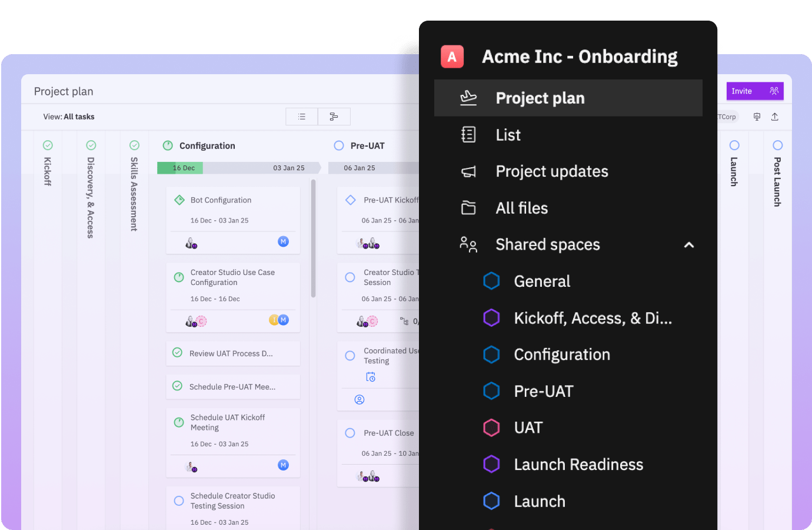Toggle Skills Assessment phase checkmark
Screen dimensions: 812x530
[134, 145]
